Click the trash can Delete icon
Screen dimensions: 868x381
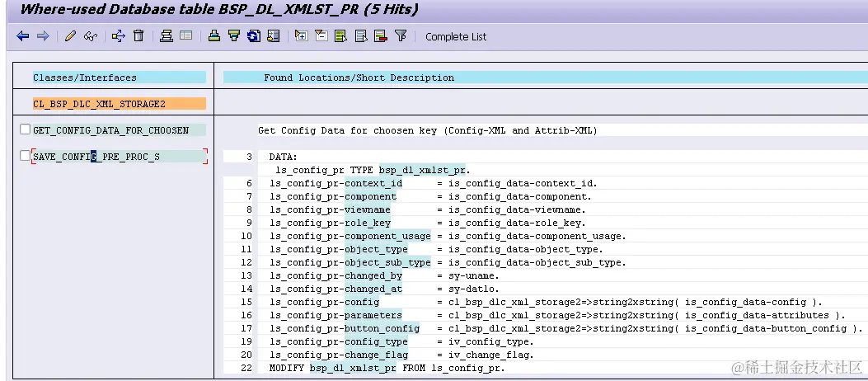coord(139,36)
